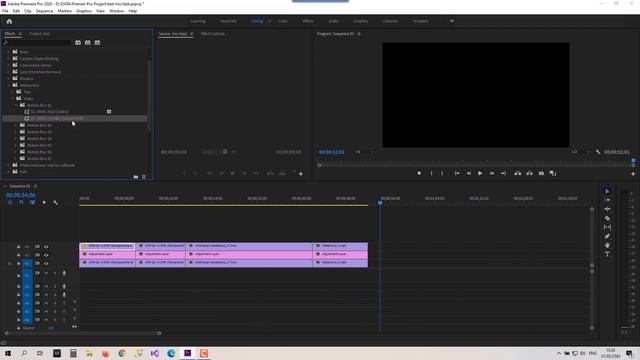This screenshot has height=360, width=640.
Task: Toggle V2 track output eye
Action: [x=46, y=255]
